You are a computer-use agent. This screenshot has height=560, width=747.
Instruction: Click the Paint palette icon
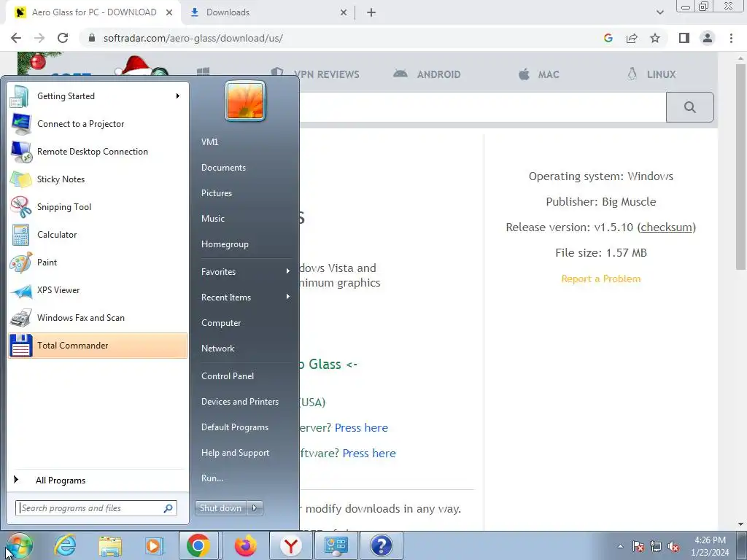coord(21,262)
